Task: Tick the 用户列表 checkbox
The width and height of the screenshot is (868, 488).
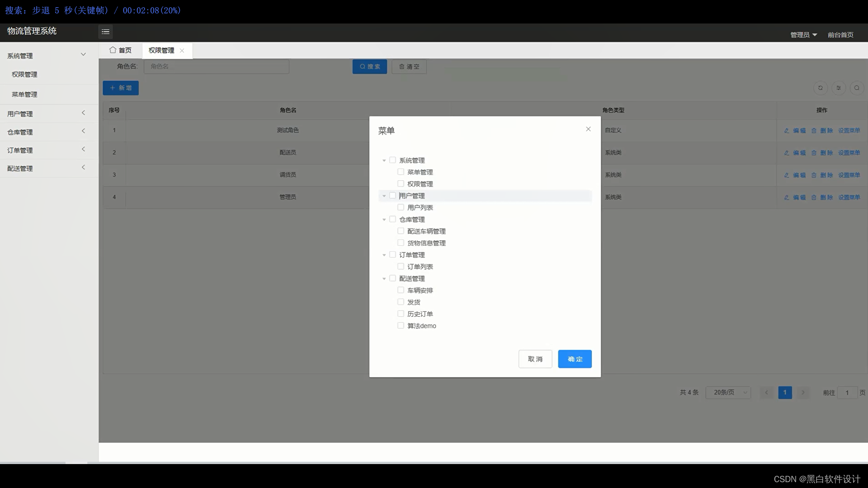Action: [401, 207]
